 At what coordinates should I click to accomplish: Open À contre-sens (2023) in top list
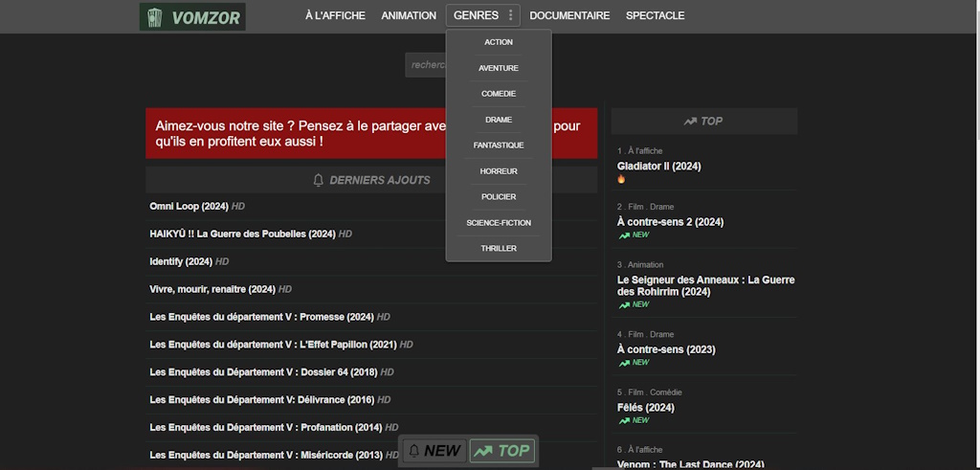(x=666, y=349)
